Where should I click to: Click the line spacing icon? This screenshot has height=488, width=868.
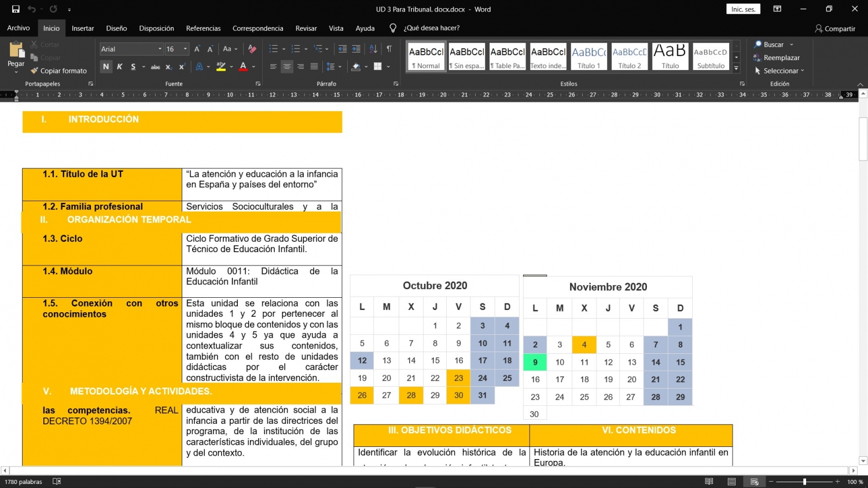tap(330, 67)
